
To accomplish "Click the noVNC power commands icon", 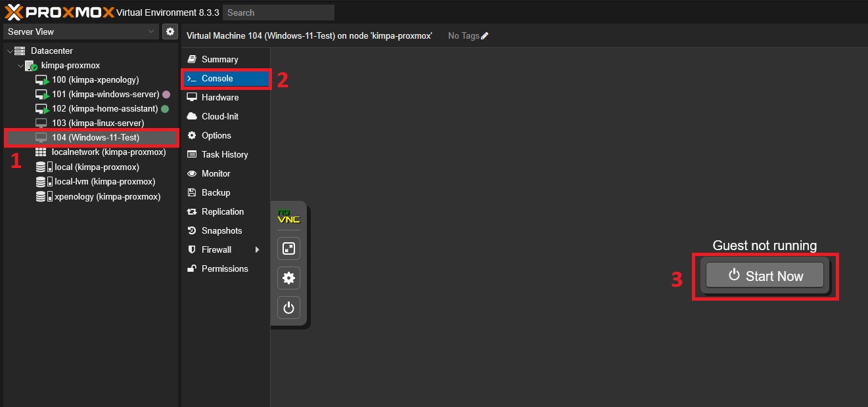I will (x=288, y=307).
